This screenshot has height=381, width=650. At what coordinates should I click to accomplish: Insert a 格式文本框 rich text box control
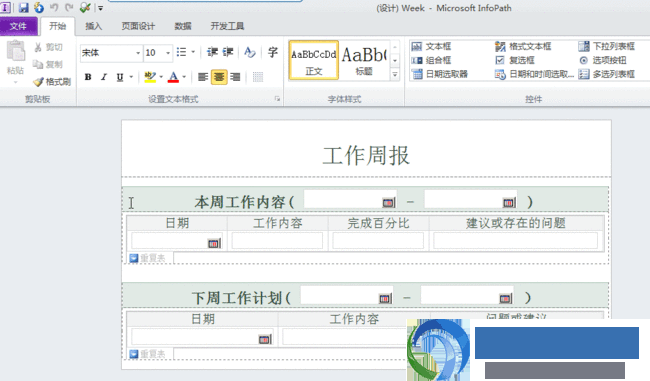tap(523, 46)
